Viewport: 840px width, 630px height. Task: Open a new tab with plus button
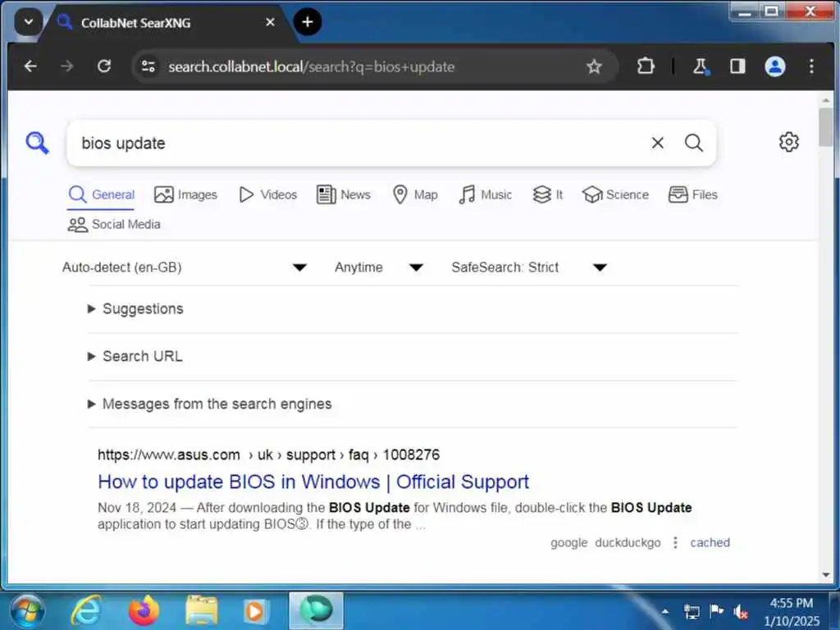coord(308,22)
